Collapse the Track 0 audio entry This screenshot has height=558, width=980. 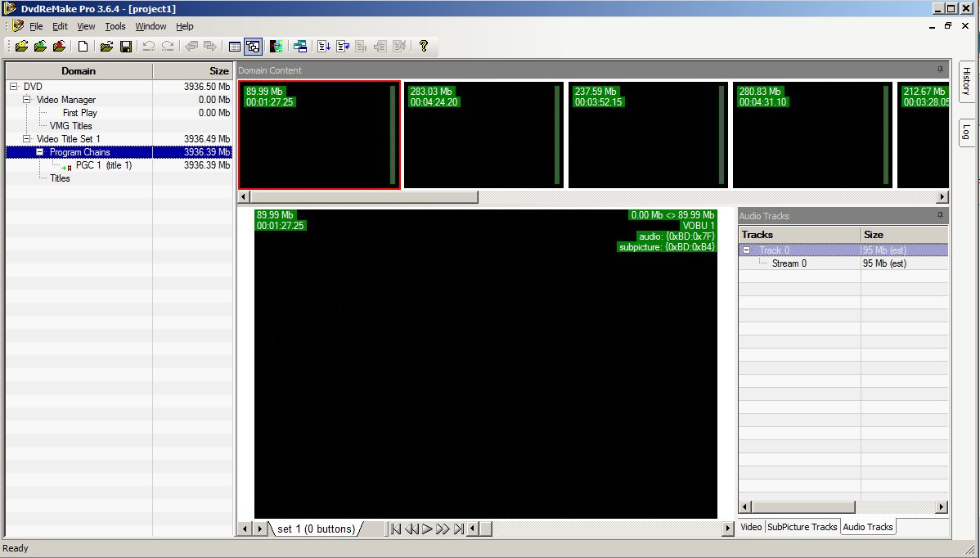(746, 250)
